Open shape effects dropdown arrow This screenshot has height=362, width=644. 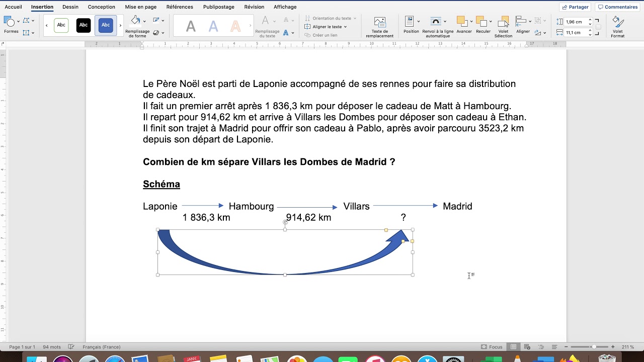pyautogui.click(x=163, y=33)
